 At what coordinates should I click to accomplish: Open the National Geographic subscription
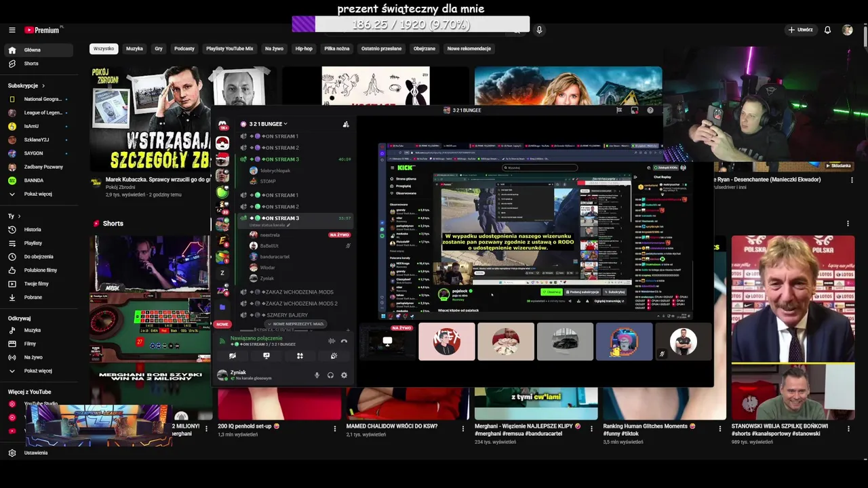tap(37, 99)
